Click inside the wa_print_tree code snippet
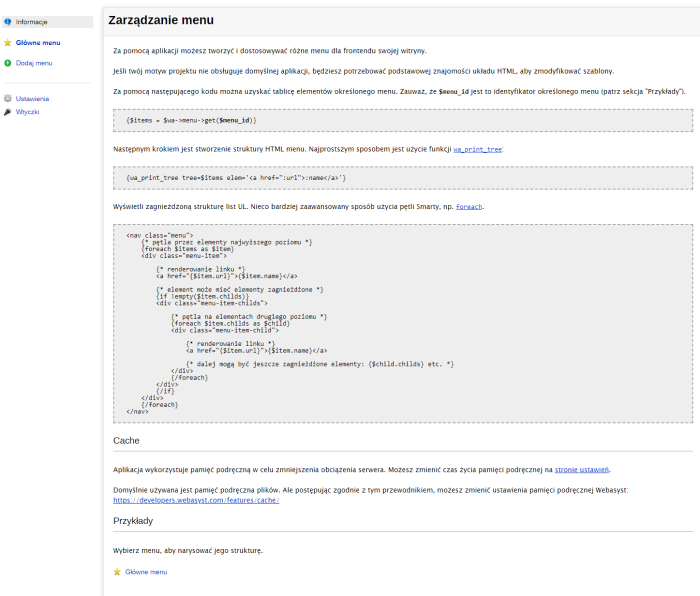 click(402, 178)
